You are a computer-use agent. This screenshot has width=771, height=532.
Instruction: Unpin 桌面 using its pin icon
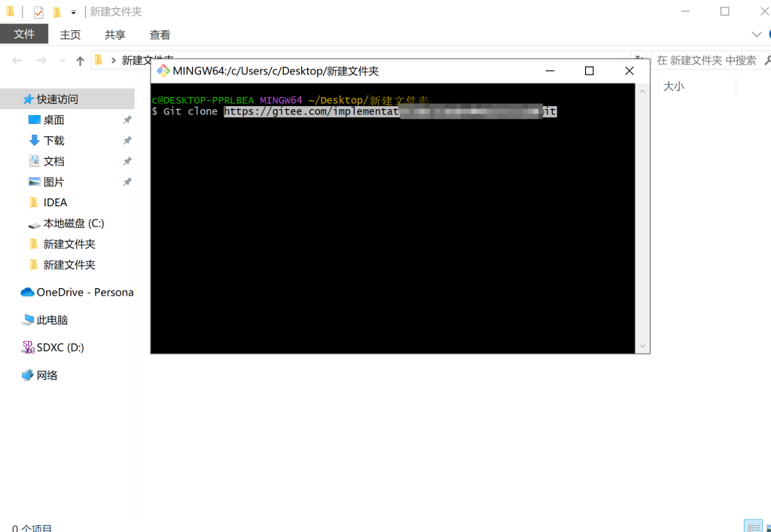[x=127, y=120]
